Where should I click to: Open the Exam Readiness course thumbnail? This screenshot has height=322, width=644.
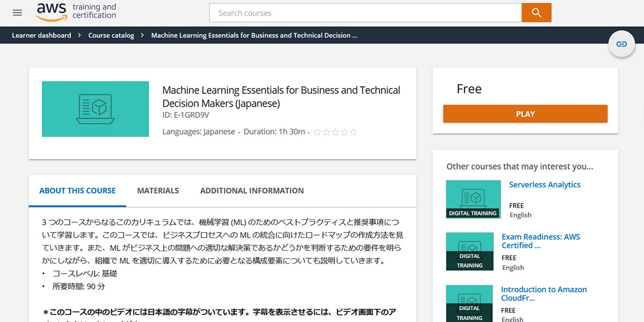click(470, 251)
